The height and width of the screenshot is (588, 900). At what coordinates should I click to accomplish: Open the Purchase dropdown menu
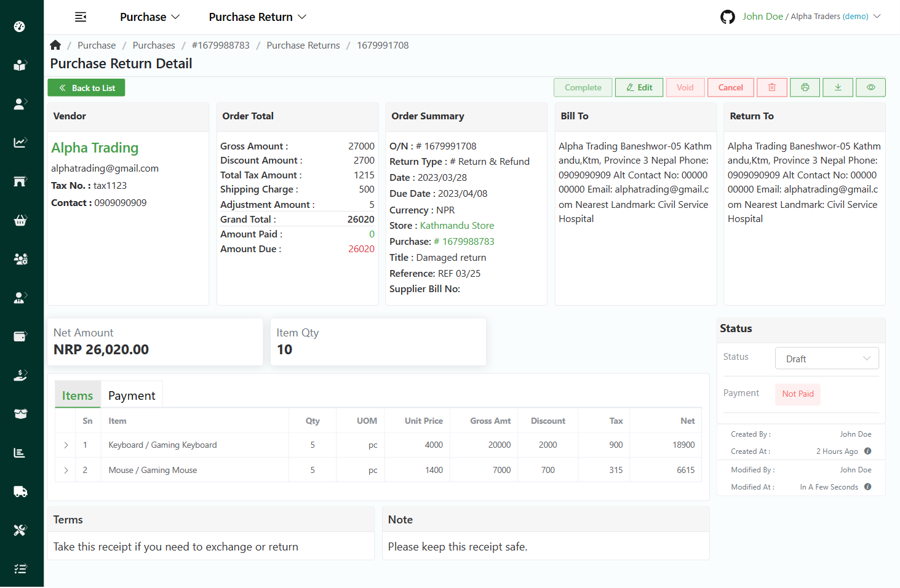[x=149, y=17]
